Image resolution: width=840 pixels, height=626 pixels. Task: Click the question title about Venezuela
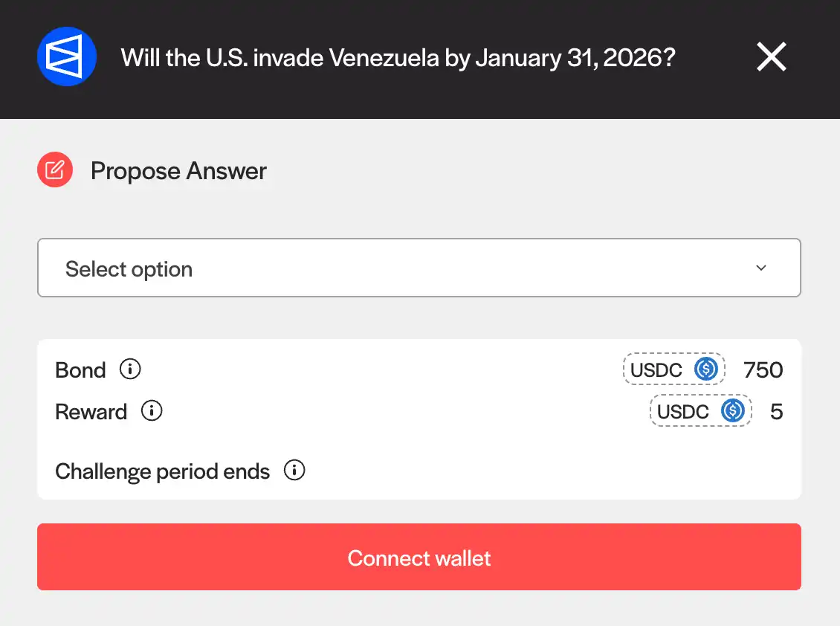(x=398, y=57)
